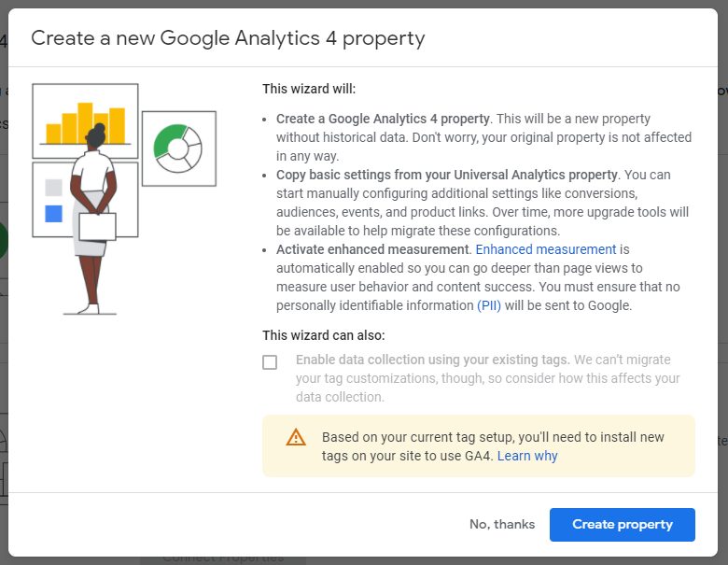Click bold text 'Copy basic settings from your Universal Analytics property'

pos(446,175)
